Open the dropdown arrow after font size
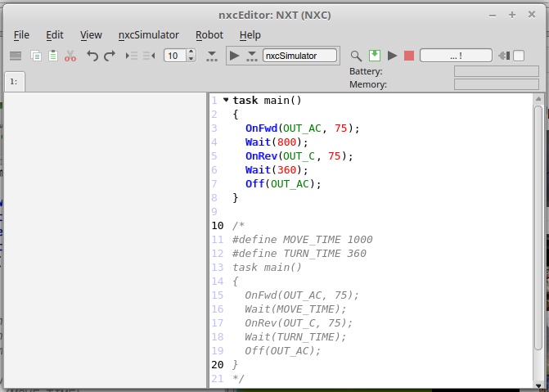Image resolution: width=549 pixels, height=392 pixels. pyautogui.click(x=212, y=56)
